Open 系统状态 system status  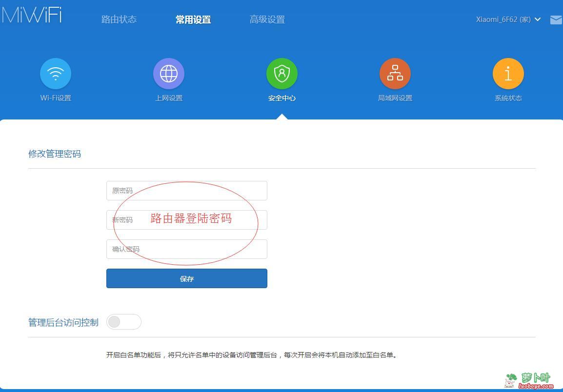(x=508, y=78)
